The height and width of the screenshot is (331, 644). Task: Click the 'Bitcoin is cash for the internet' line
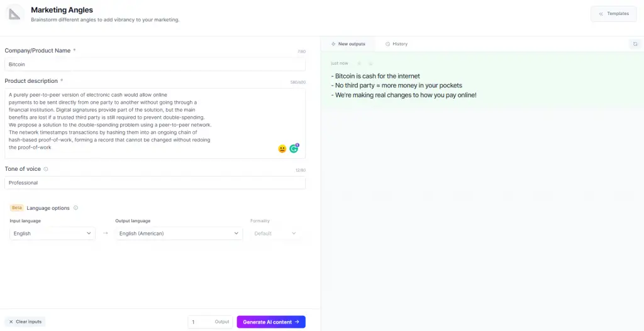[x=375, y=76]
